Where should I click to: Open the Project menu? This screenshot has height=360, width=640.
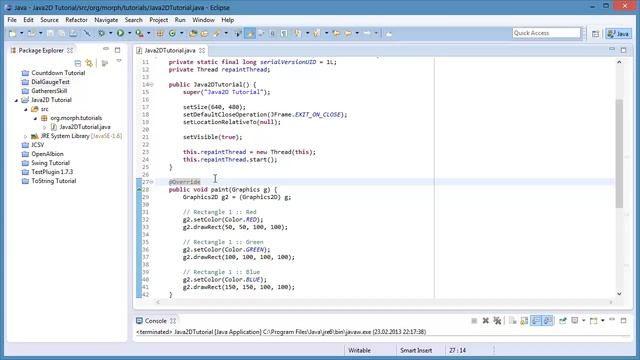click(x=158, y=20)
